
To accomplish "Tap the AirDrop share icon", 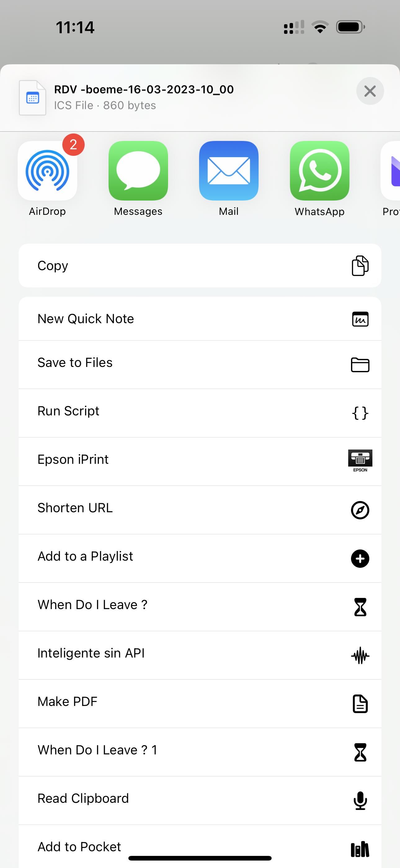I will 47,171.
